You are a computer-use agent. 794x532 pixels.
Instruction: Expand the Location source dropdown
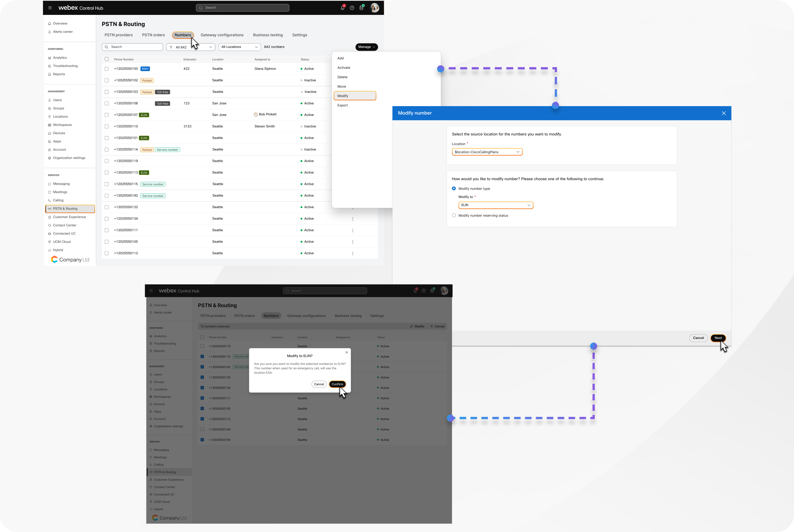487,152
